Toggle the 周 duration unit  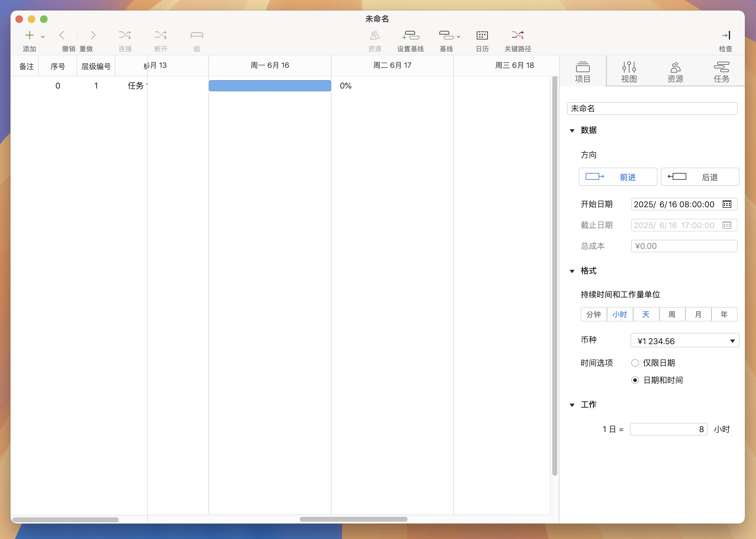pos(672,314)
